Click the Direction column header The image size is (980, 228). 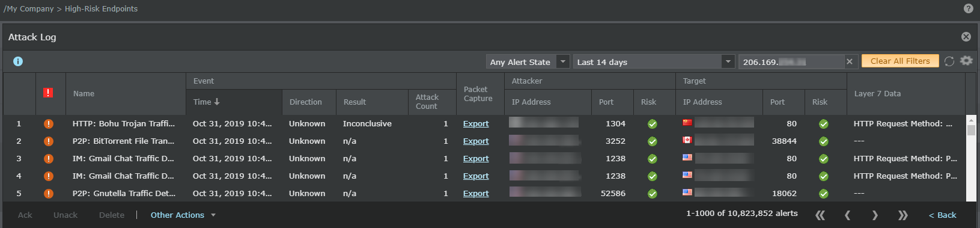point(305,102)
